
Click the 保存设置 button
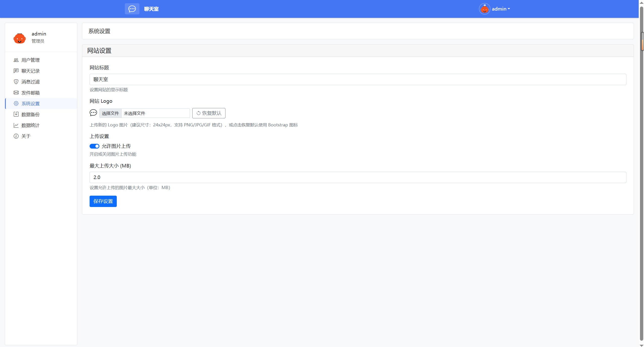[103, 201]
